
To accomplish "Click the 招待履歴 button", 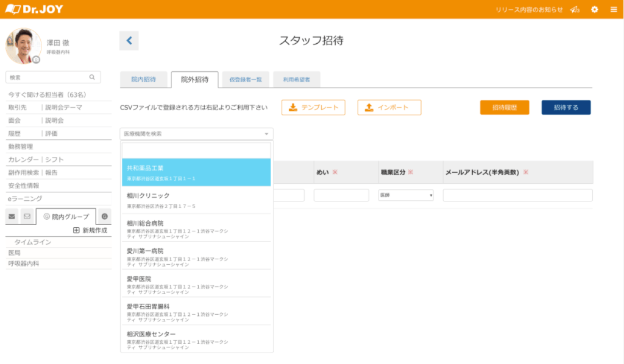I will point(505,108).
